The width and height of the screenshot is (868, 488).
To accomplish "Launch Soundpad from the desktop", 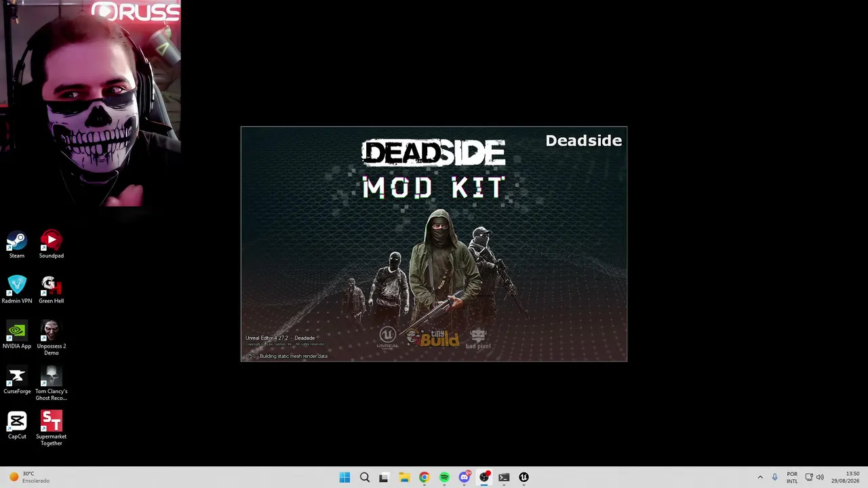I will click(52, 245).
